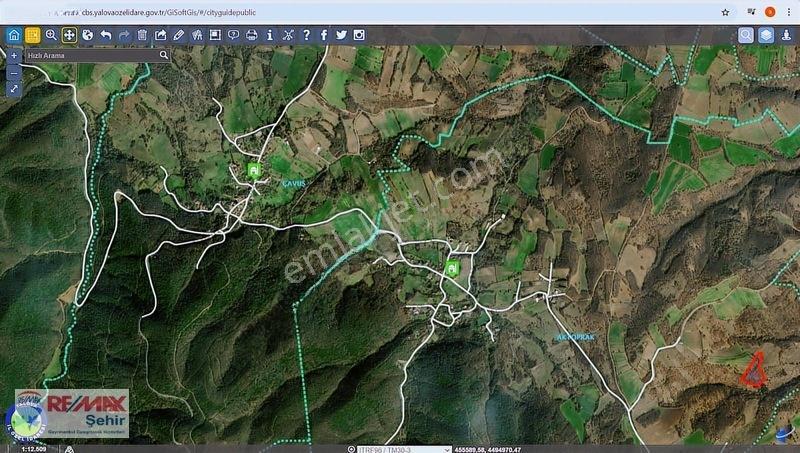The image size is (800, 453).
Task: Click the orange browser profile avatar
Action: (770, 12)
